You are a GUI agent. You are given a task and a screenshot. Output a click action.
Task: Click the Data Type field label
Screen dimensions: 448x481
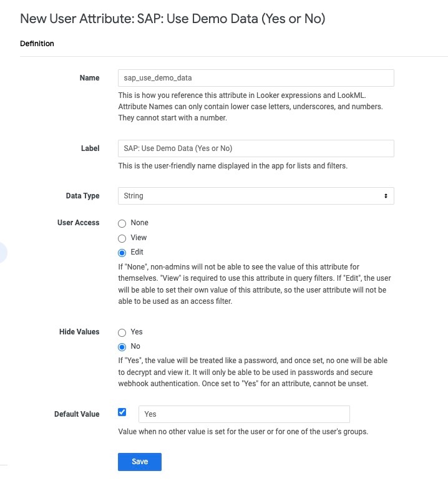[82, 196]
